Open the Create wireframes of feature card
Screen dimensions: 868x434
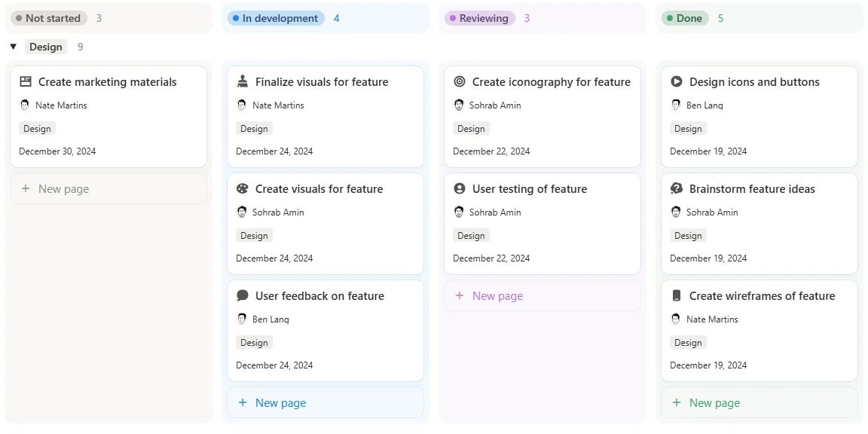pyautogui.click(x=762, y=295)
